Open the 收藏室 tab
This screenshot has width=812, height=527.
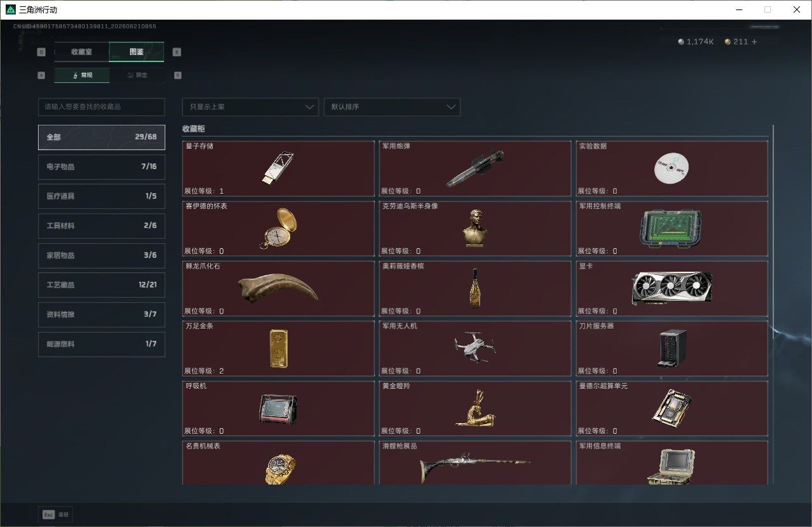[82, 51]
